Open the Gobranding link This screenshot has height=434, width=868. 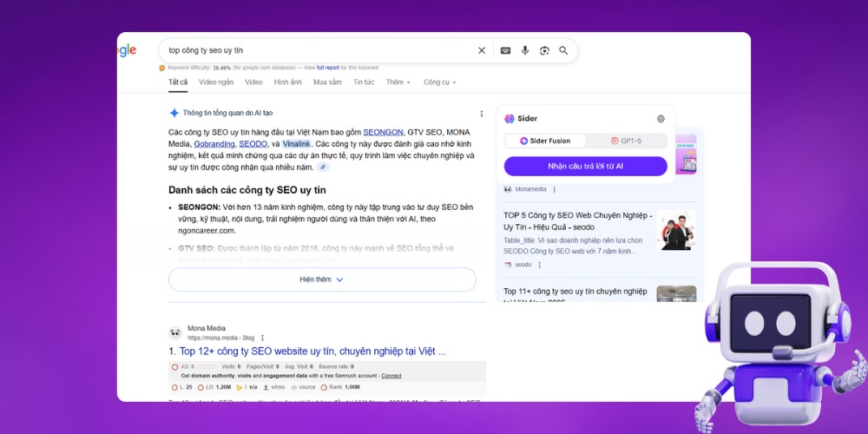pyautogui.click(x=214, y=144)
